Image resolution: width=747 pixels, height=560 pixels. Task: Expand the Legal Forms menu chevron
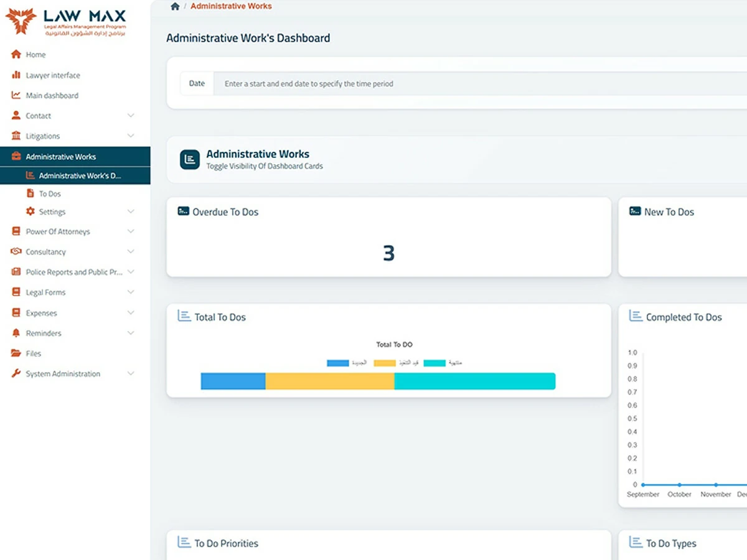point(131,292)
